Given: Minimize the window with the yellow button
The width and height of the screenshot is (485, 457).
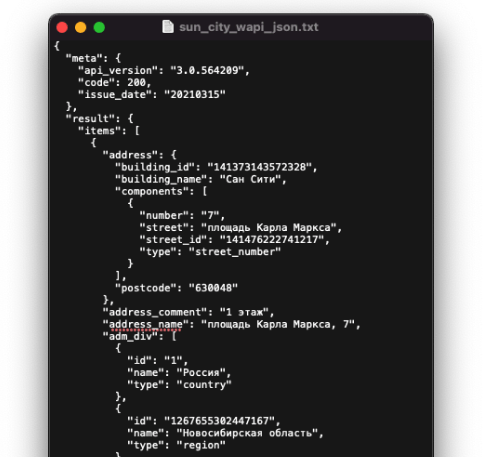Looking at the screenshot, I should pos(81,27).
